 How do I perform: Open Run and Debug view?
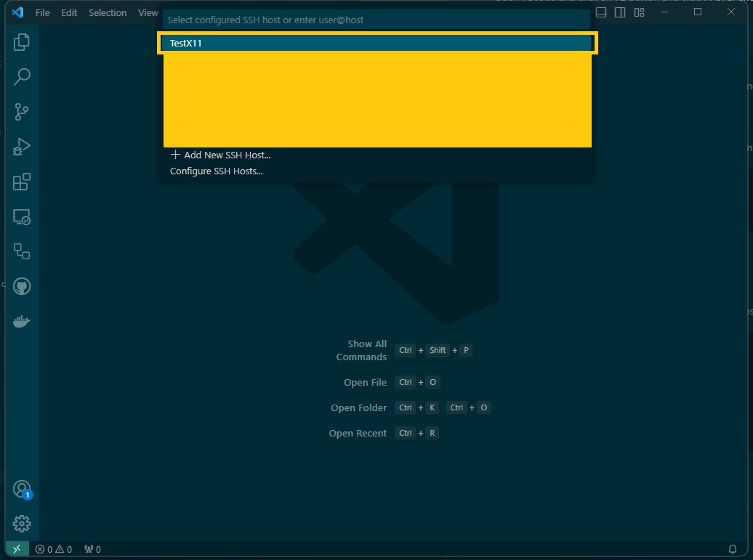[x=22, y=146]
